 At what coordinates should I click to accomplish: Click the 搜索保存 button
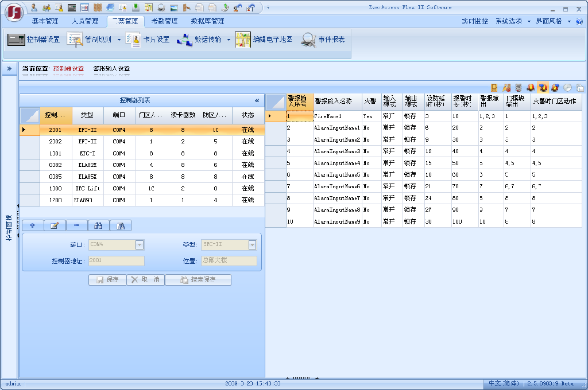198,280
